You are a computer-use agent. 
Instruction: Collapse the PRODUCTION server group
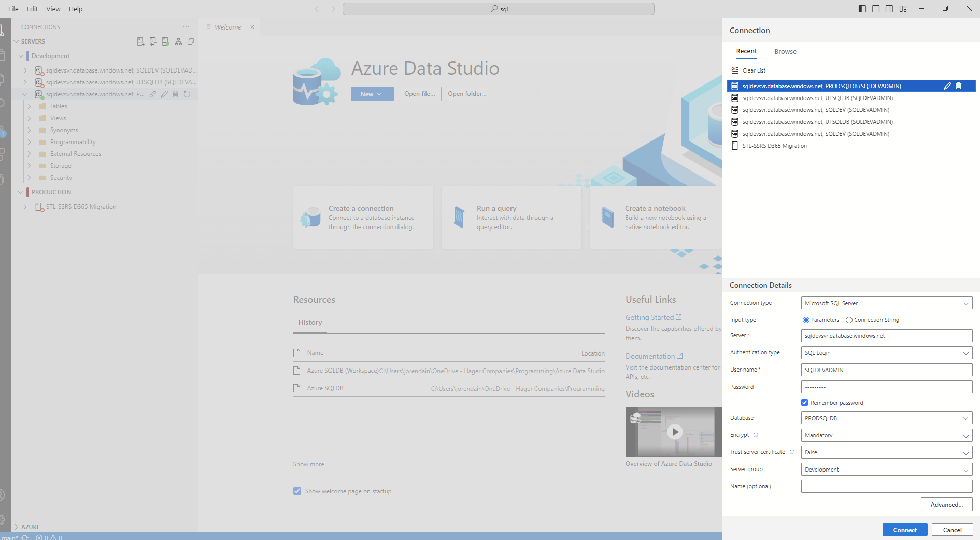pyautogui.click(x=21, y=192)
